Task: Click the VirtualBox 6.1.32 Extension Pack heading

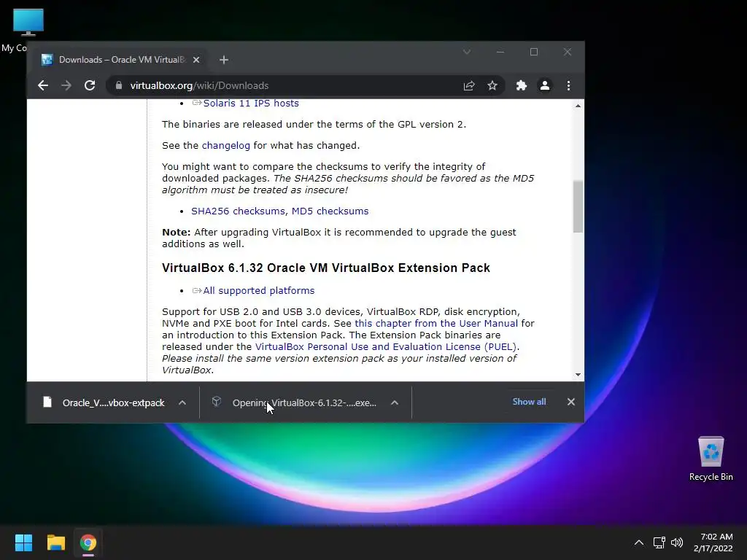Action: [x=326, y=268]
